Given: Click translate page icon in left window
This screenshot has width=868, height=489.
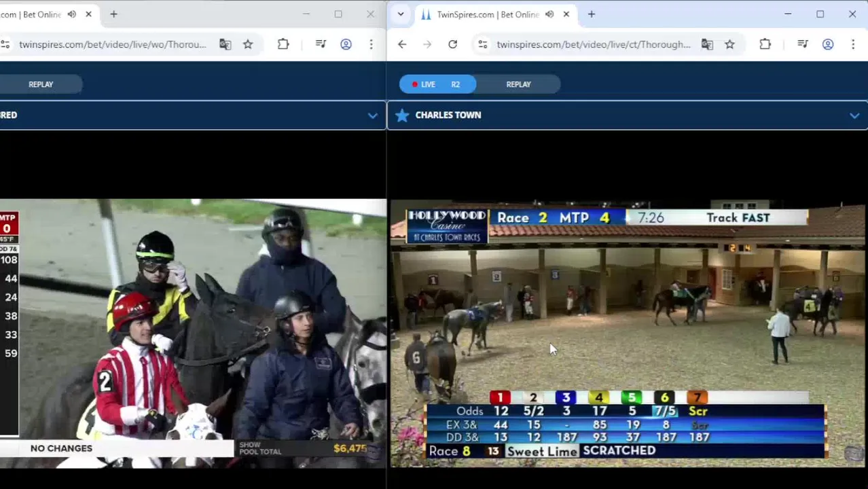Looking at the screenshot, I should (x=225, y=44).
